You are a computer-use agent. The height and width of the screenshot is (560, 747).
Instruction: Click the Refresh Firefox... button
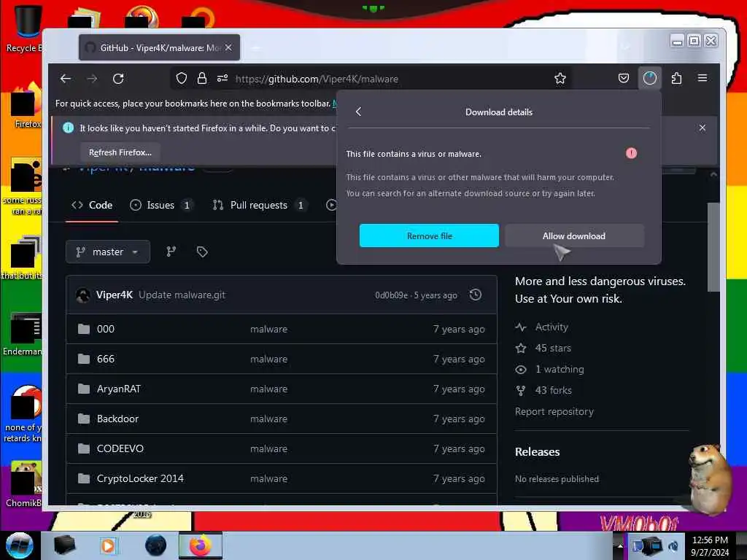pos(120,152)
